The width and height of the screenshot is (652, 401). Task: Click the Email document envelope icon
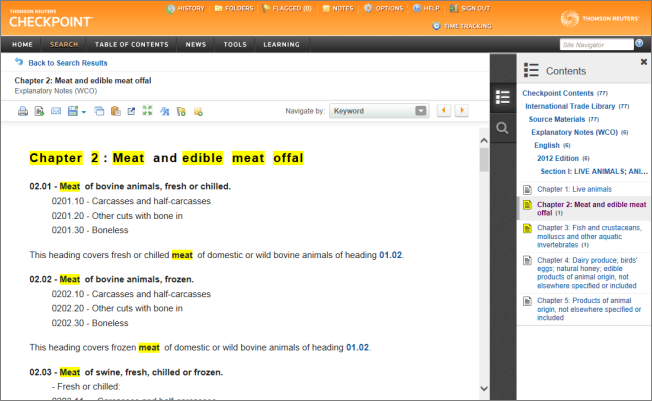(x=56, y=111)
